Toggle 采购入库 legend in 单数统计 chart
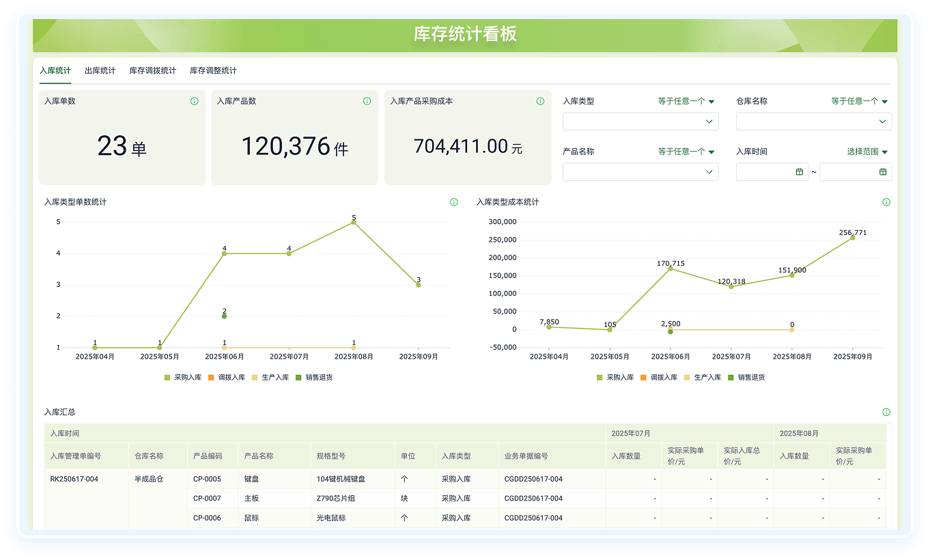The width and height of the screenshot is (930, 560). point(182,377)
